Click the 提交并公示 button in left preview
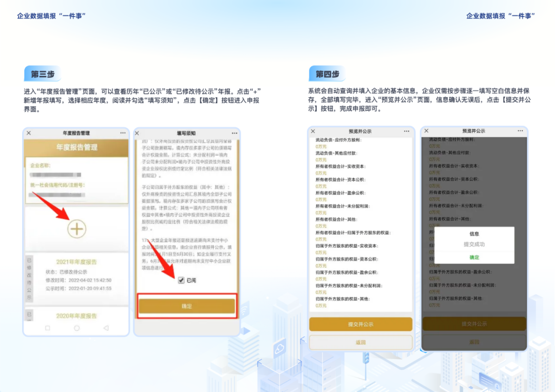Screen dimensions: 555x392 coord(361,324)
